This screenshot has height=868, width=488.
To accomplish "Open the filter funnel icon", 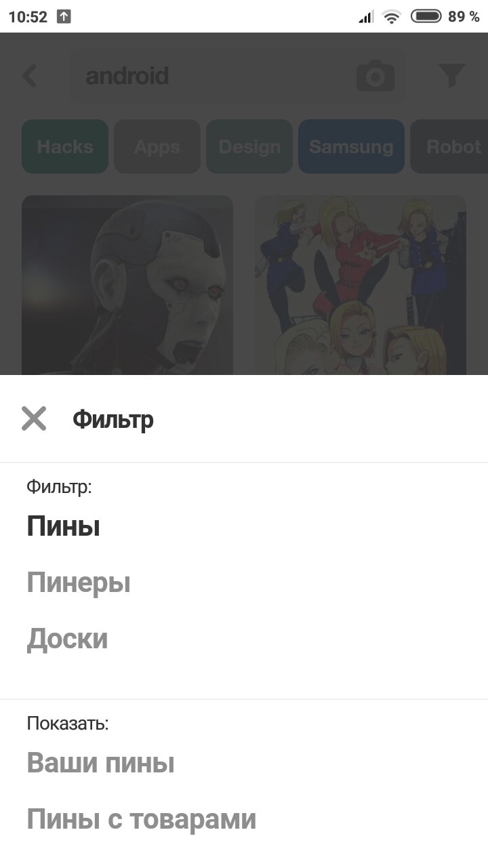I will tap(451, 76).
